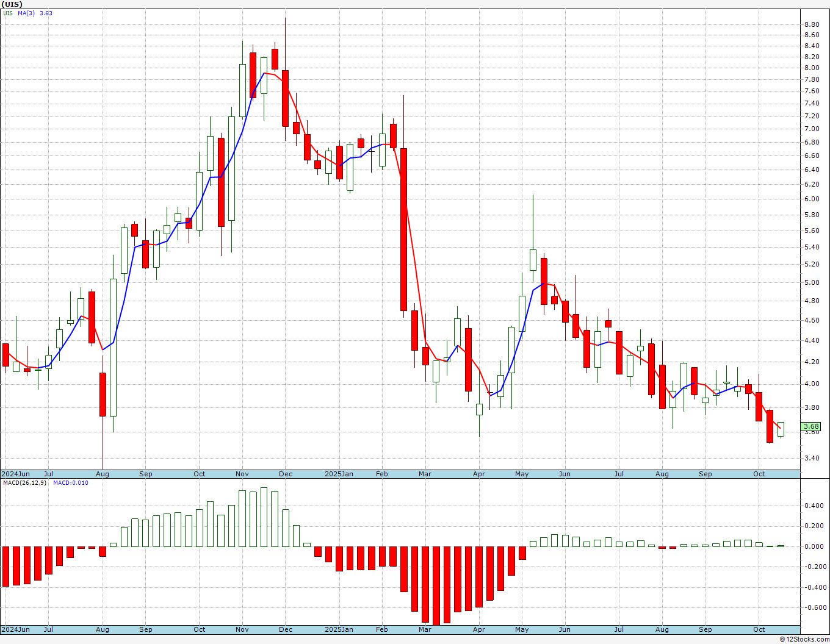The width and height of the screenshot is (830, 644).
Task: Select "Nov" on the MACD panel time axis
Action: (x=242, y=629)
